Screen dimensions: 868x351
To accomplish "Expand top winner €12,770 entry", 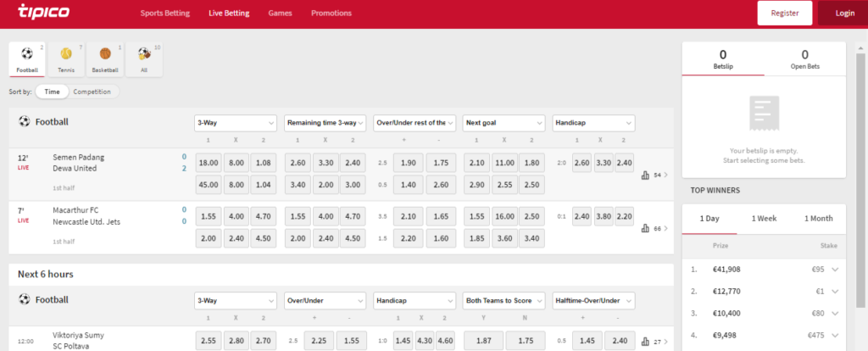I will pyautogui.click(x=835, y=291).
